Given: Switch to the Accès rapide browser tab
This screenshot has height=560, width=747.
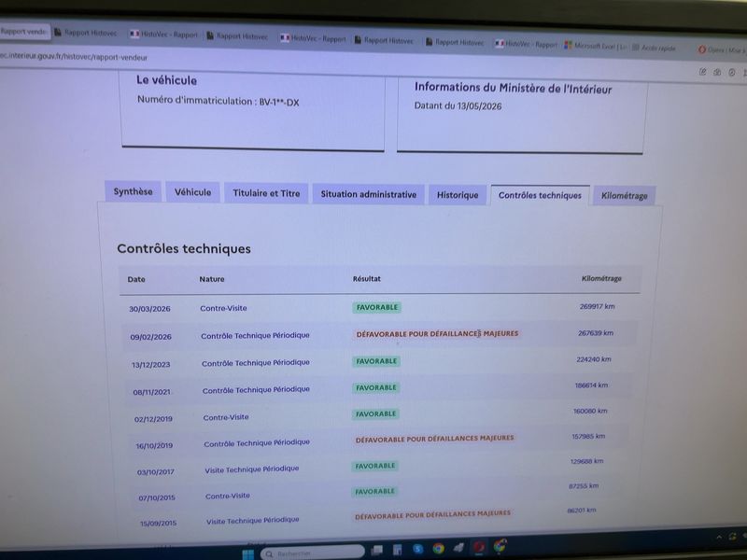Looking at the screenshot, I should pyautogui.click(x=654, y=48).
